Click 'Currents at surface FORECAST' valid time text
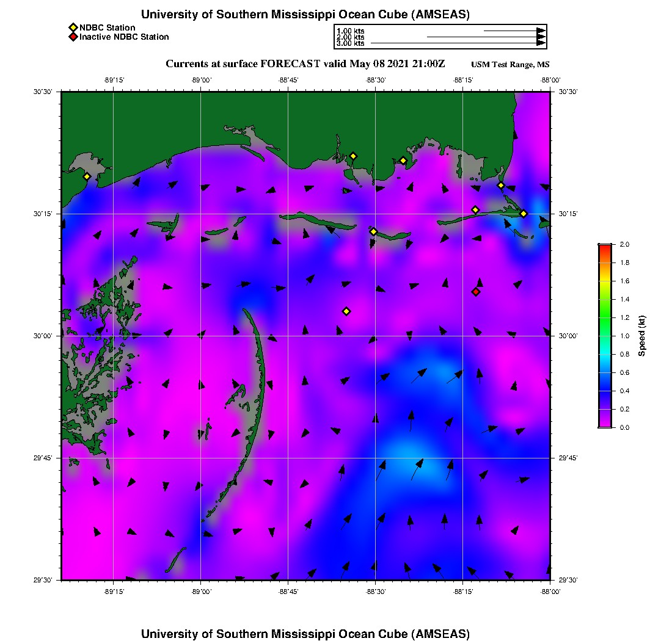This screenshot has height=641, width=672. point(305,63)
